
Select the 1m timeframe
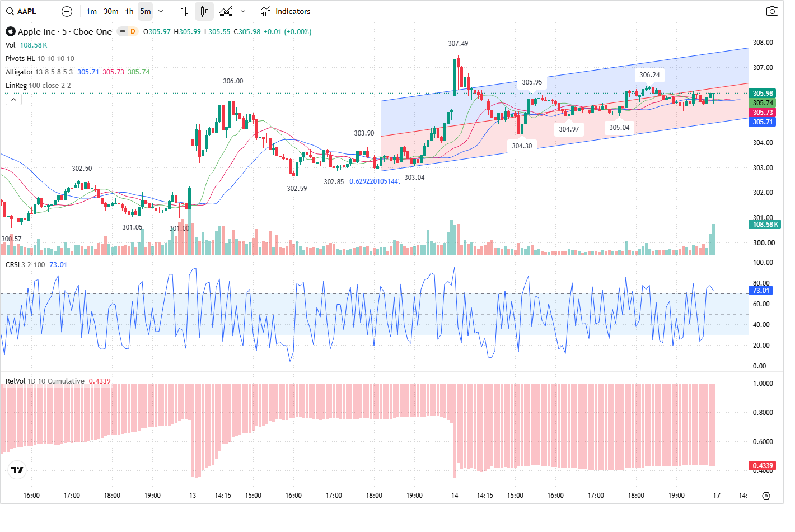(92, 11)
